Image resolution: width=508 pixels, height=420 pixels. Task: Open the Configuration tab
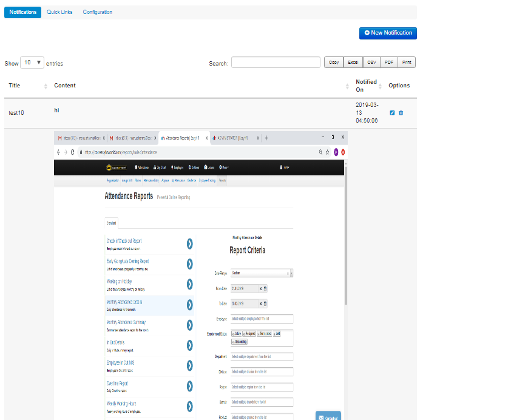97,12
